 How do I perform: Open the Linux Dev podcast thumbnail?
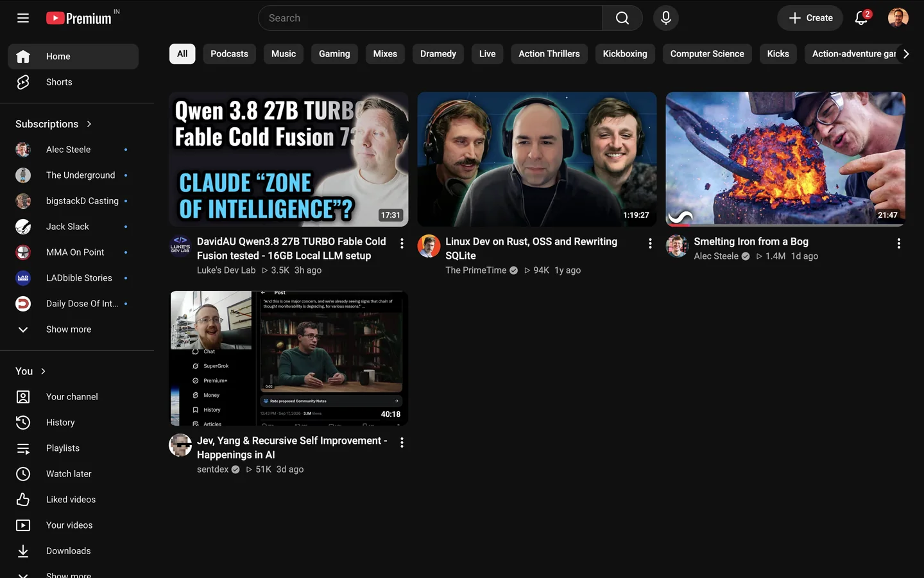pos(537,159)
